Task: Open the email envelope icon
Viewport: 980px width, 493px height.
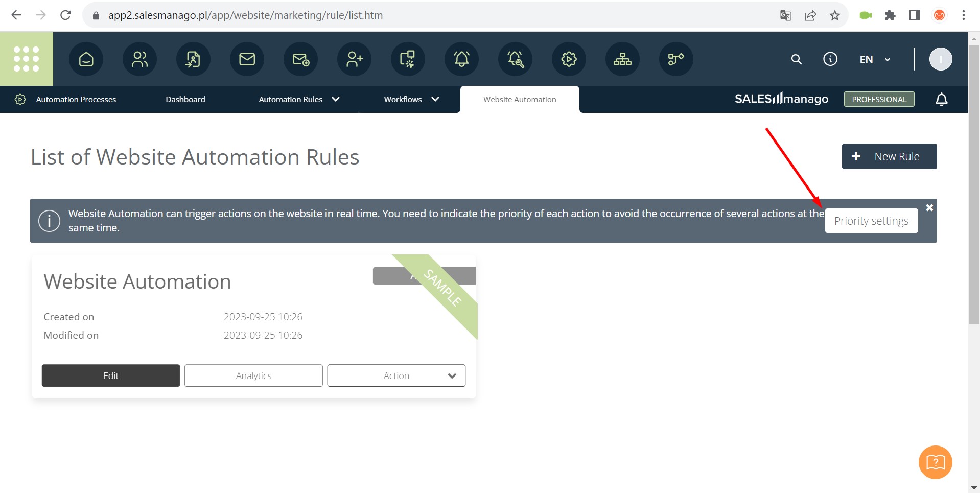Action: 247,59
